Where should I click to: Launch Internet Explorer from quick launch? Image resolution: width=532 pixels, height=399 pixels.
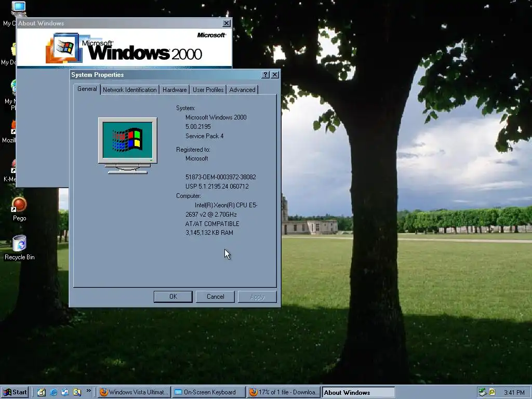tap(54, 392)
